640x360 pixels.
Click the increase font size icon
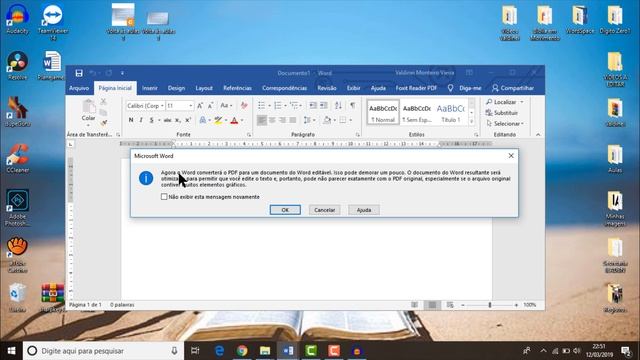point(200,106)
